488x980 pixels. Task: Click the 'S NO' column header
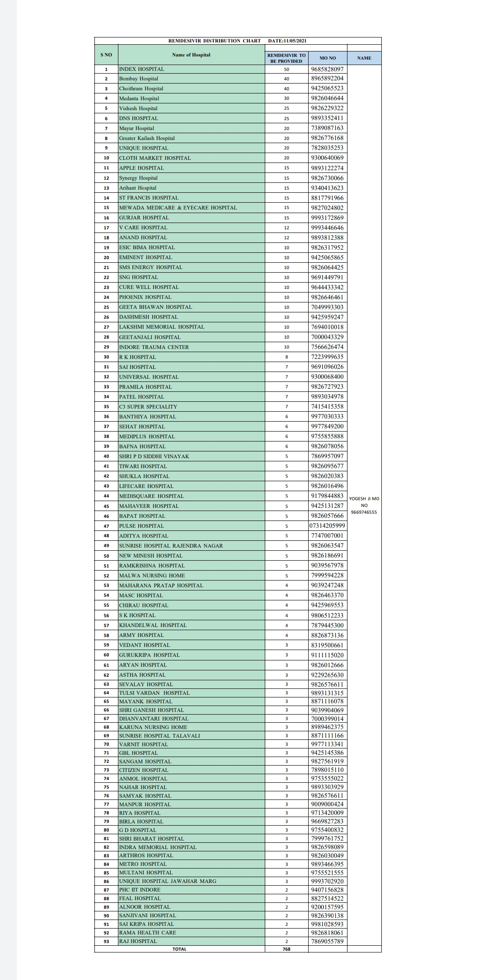106,55
